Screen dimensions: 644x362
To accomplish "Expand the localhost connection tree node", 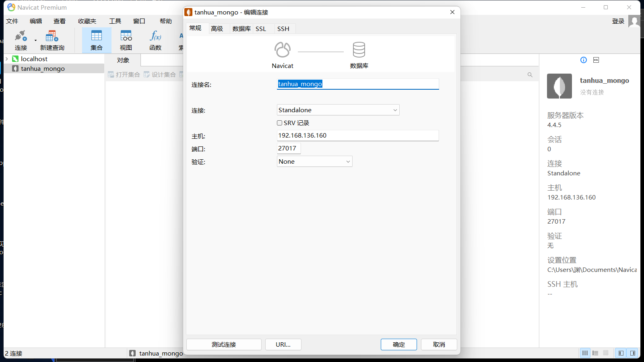I will pyautogui.click(x=7, y=59).
